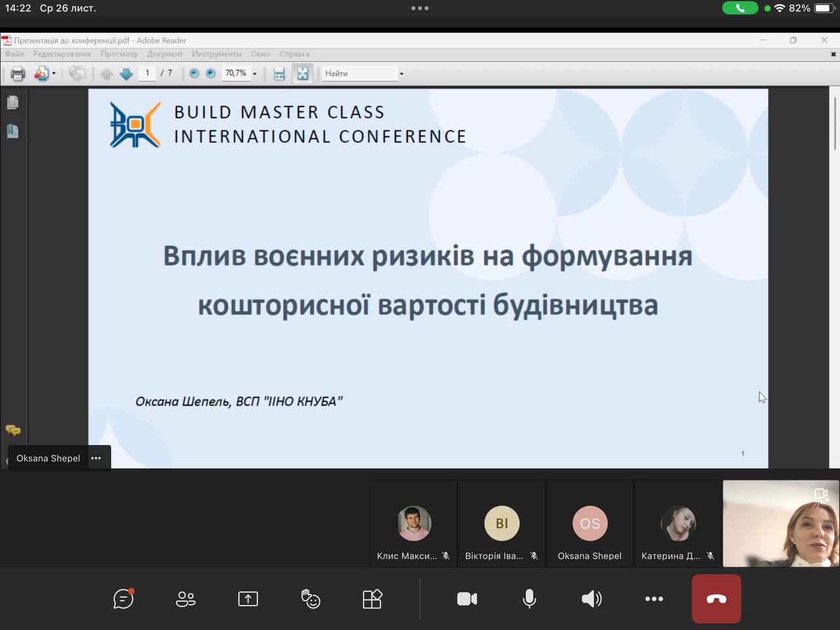Screen dimensions: 840x630
Task: Go to next page with down arrow
Action: tap(126, 73)
